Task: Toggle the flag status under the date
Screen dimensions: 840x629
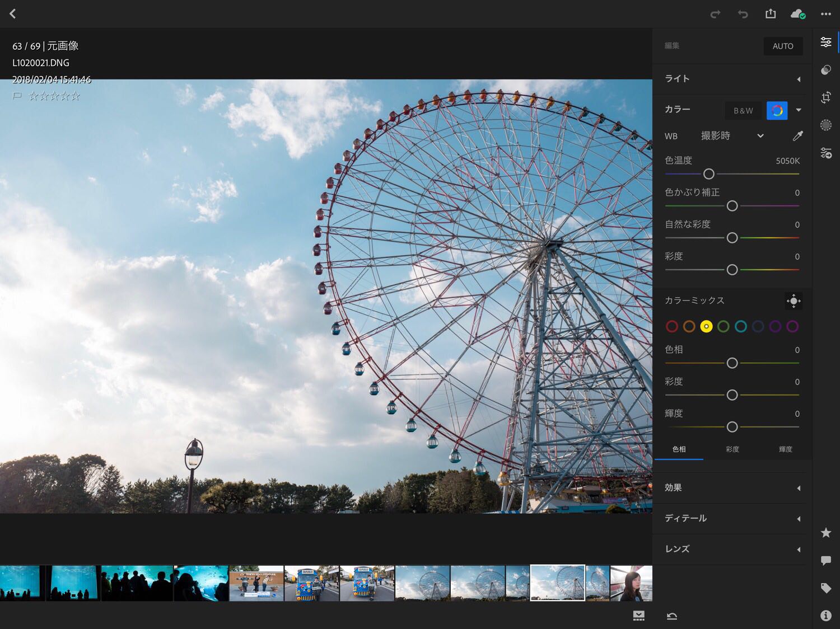Action: [17, 96]
